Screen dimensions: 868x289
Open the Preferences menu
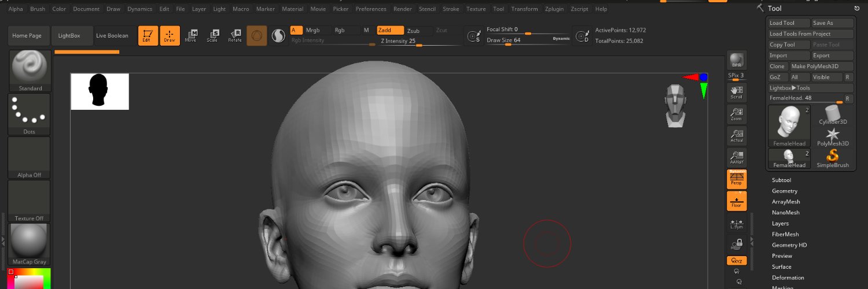coord(371,9)
